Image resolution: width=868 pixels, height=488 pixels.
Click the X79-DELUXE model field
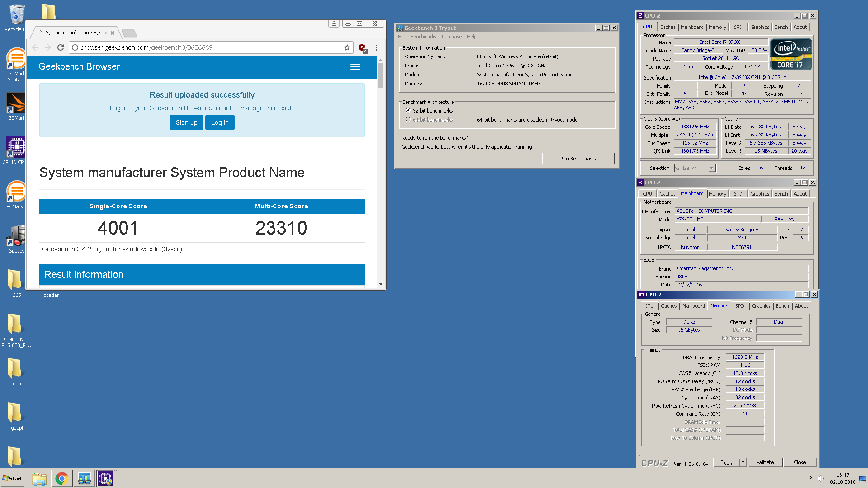coord(717,219)
